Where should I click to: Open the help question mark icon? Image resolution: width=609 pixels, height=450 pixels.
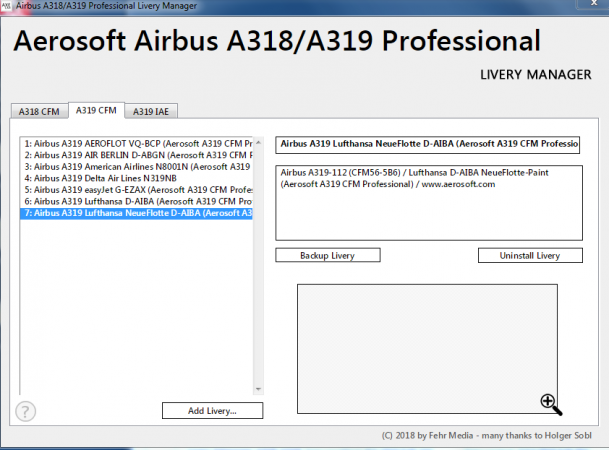(x=26, y=411)
